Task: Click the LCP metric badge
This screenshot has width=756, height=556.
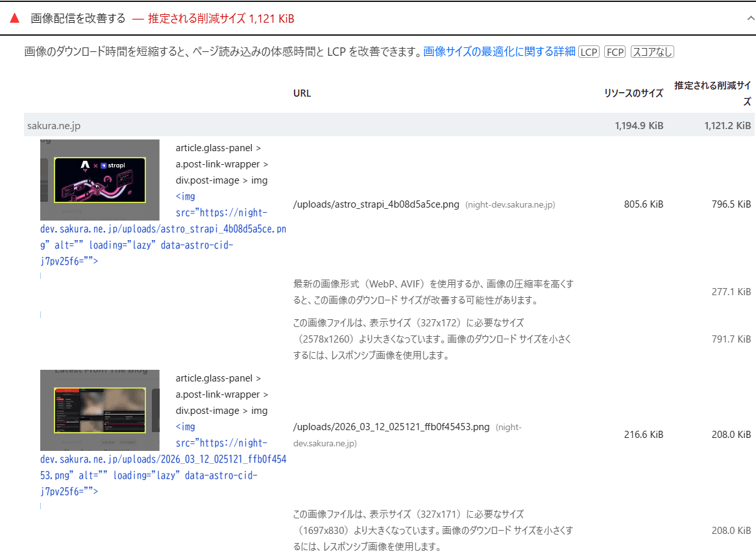Action: [x=589, y=51]
